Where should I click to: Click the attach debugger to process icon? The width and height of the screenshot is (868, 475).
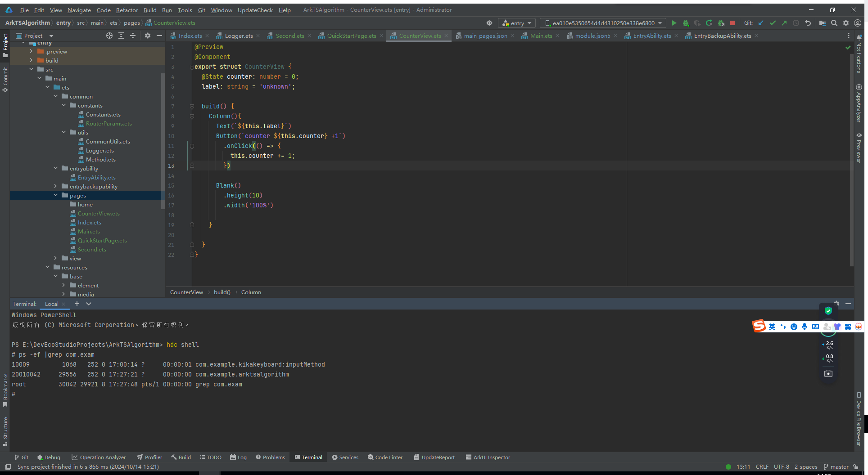click(721, 23)
